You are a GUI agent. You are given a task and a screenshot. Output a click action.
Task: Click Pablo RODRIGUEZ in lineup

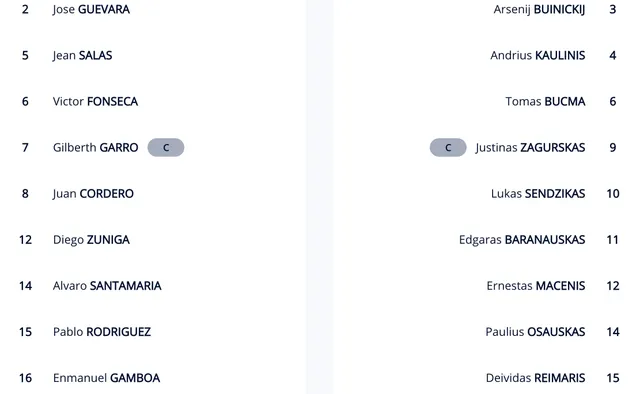click(102, 332)
